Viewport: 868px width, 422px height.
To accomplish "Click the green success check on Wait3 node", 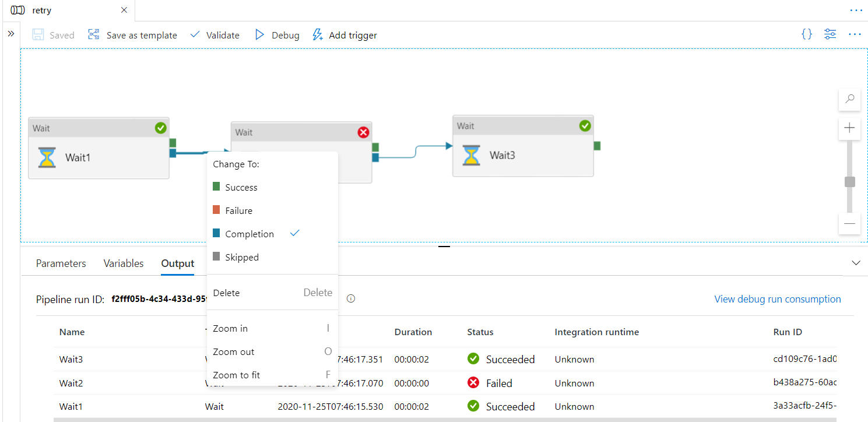I will 585,125.
